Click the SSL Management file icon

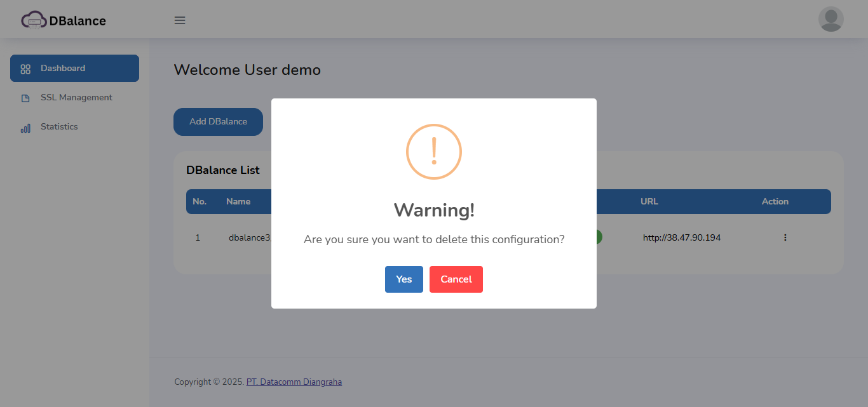25,98
